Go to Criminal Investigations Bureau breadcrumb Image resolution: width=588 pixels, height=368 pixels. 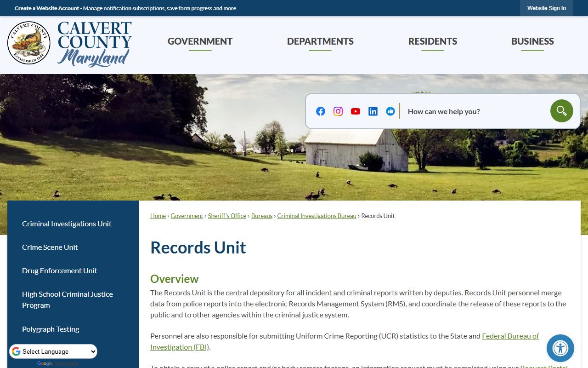click(x=317, y=216)
